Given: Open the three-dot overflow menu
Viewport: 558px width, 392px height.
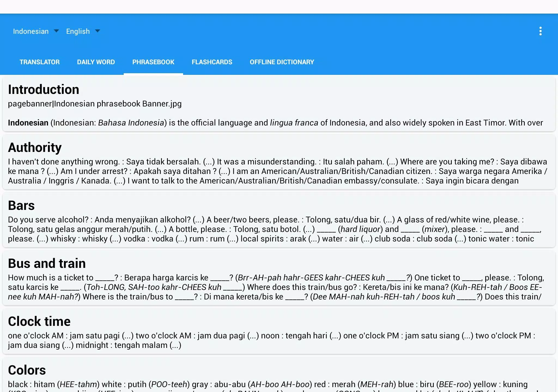Looking at the screenshot, I should click(x=540, y=31).
